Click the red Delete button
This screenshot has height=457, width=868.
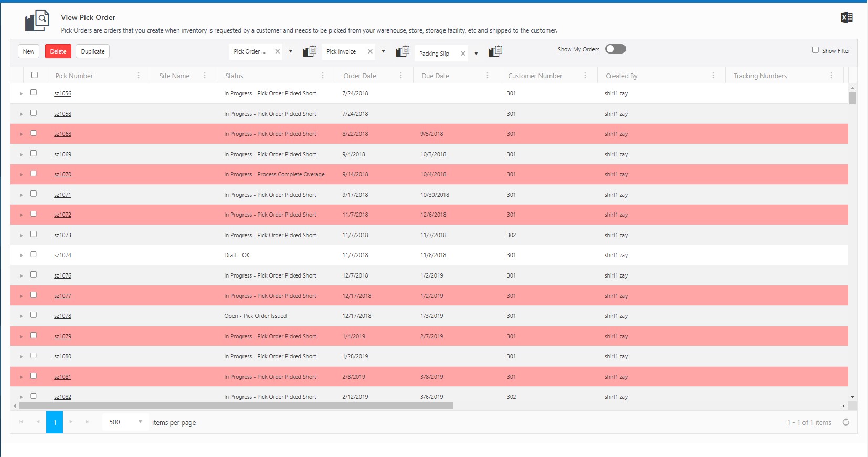[x=58, y=51]
